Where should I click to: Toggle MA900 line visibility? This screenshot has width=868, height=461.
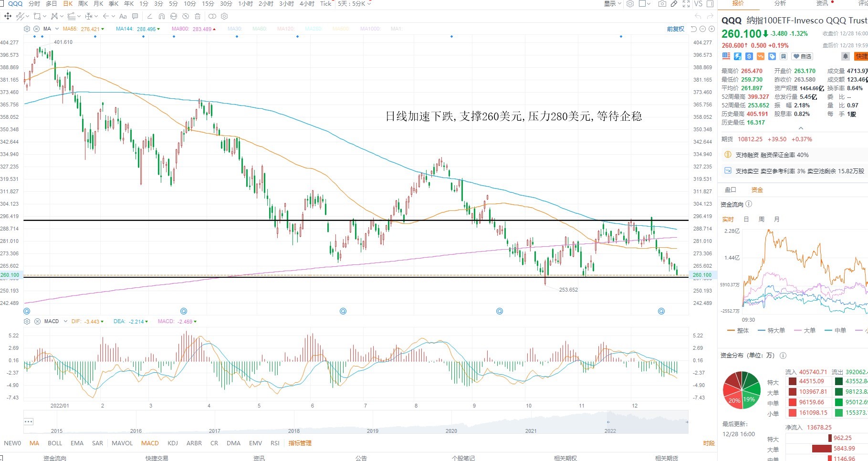[194, 29]
